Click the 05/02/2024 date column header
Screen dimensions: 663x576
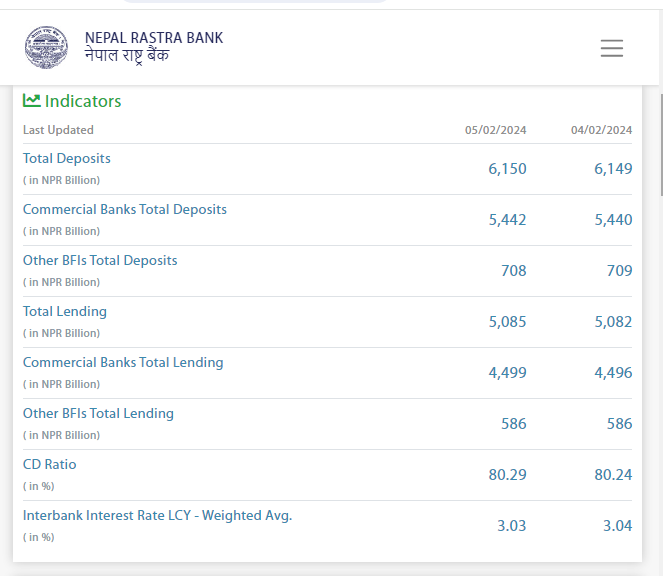(x=495, y=130)
